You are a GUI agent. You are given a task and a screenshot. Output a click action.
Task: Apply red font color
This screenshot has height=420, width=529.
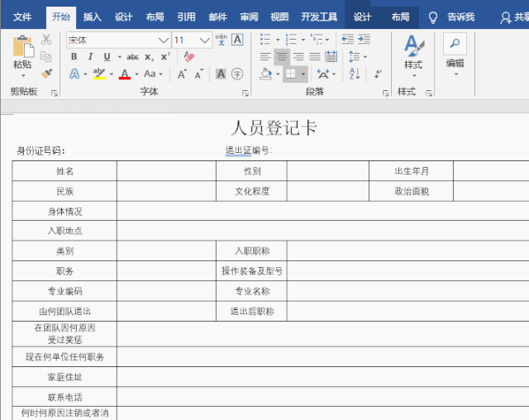pyautogui.click(x=125, y=74)
